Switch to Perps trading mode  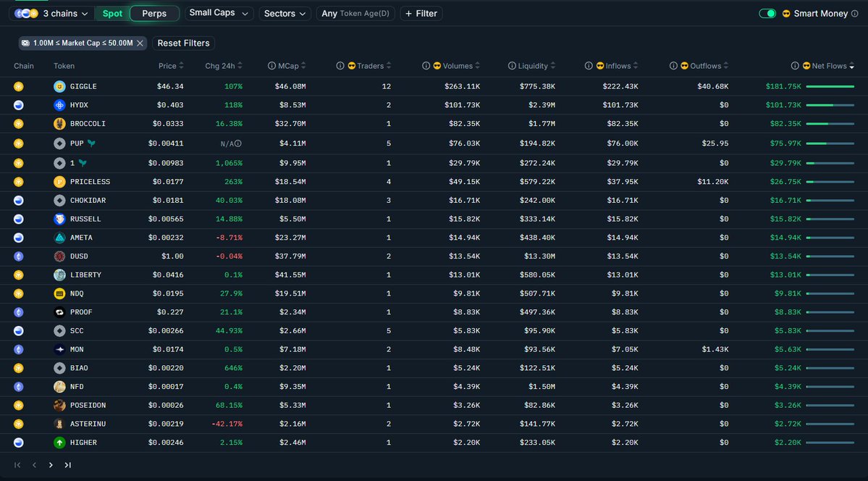[154, 14]
